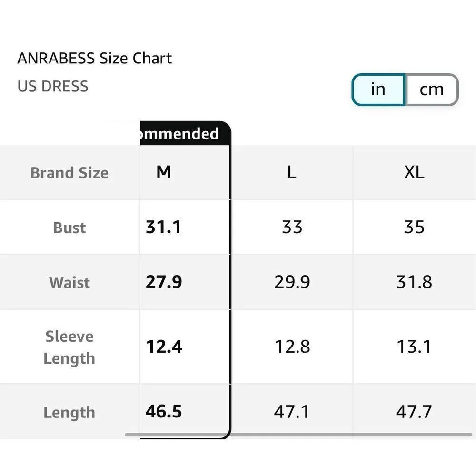476x476 pixels.
Task: Click the XL bust value 35
Action: pyautogui.click(x=414, y=227)
